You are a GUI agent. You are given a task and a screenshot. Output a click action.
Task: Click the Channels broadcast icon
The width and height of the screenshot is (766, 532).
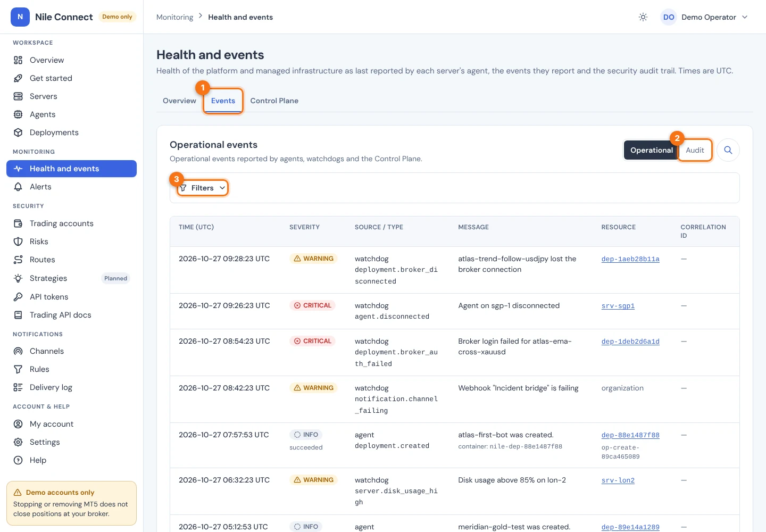point(18,351)
